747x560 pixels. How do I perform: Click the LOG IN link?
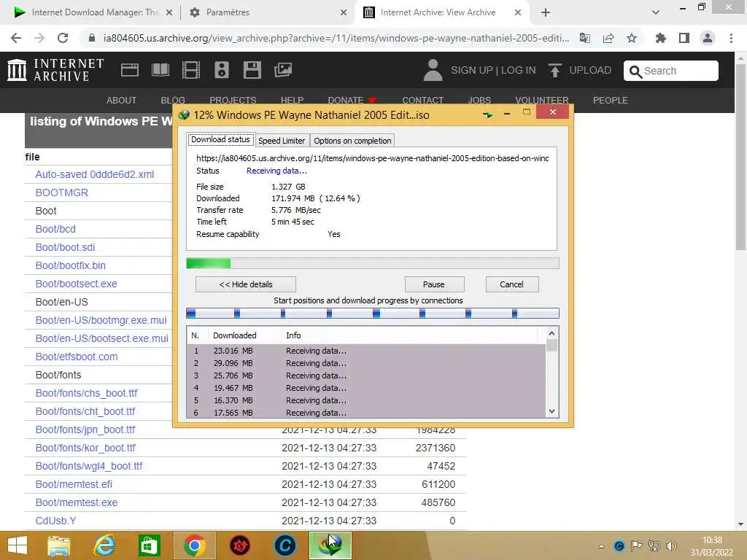coord(519,70)
